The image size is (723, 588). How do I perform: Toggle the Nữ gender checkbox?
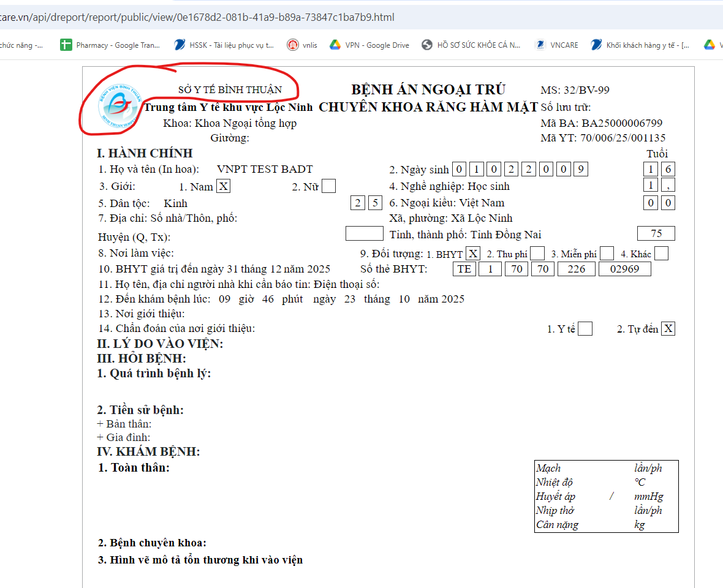point(329,186)
